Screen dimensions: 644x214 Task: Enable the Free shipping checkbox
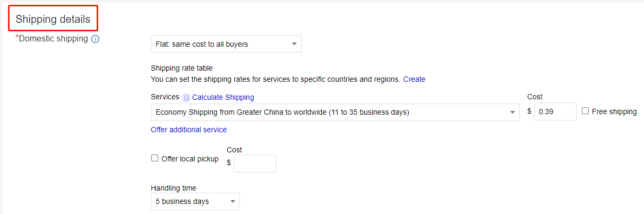[585, 111]
